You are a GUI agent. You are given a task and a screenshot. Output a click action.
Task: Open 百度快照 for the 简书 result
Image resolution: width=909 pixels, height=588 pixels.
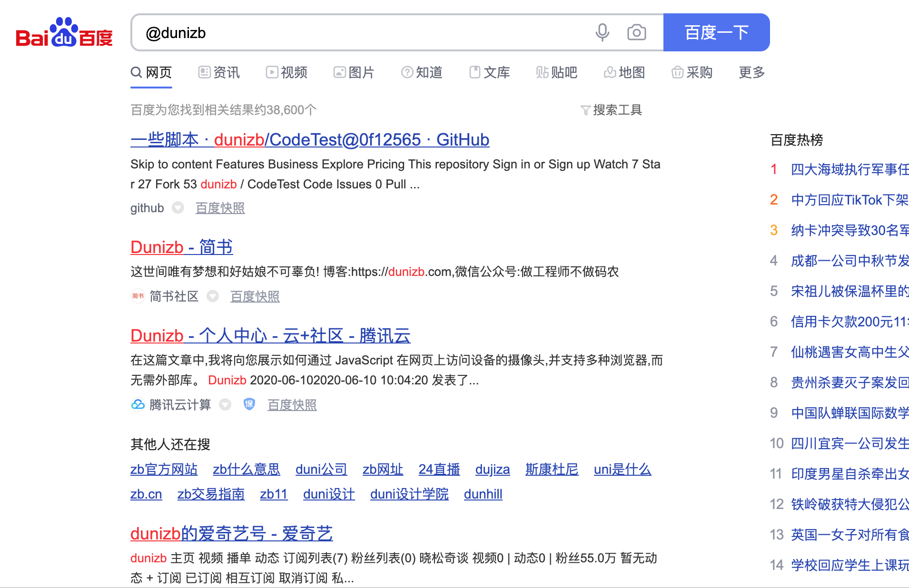(255, 296)
